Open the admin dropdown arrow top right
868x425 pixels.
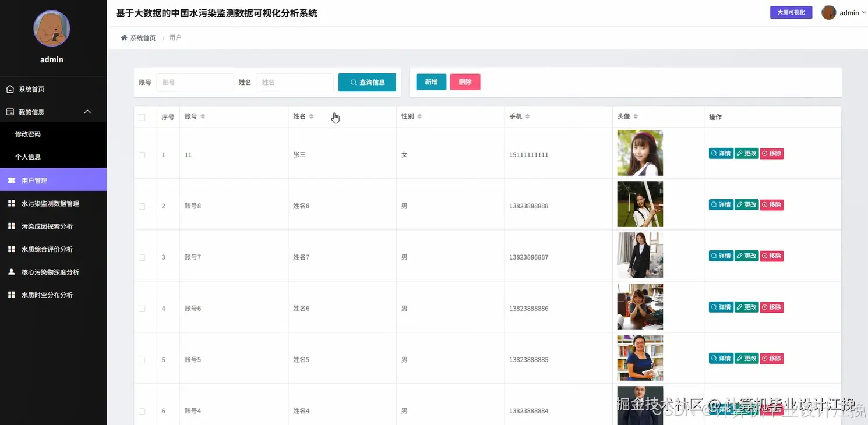pos(864,12)
